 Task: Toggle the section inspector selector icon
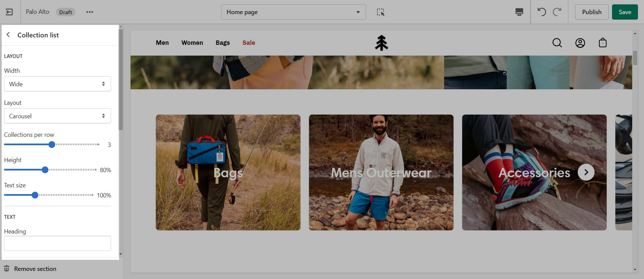pos(381,12)
